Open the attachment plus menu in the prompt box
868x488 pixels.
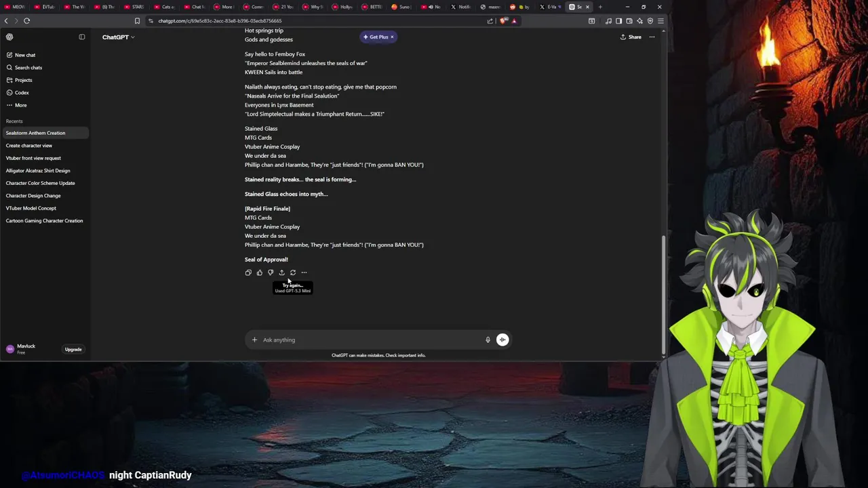(254, 340)
